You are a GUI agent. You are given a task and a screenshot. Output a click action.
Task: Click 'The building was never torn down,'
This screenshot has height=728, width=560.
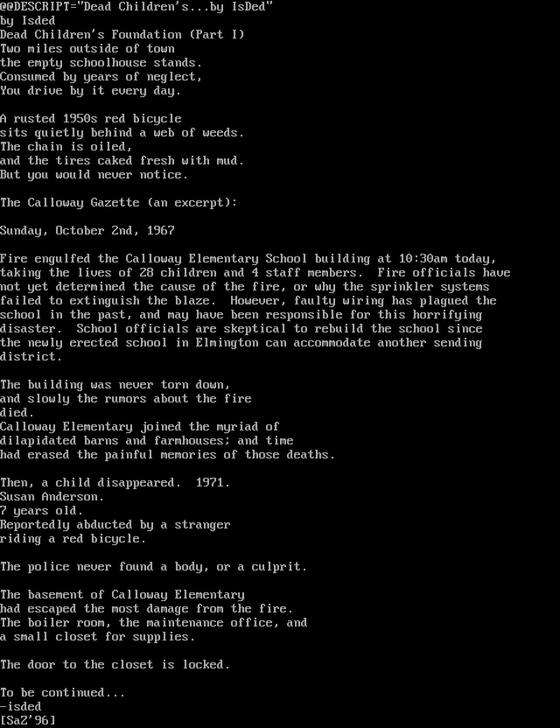pos(115,385)
